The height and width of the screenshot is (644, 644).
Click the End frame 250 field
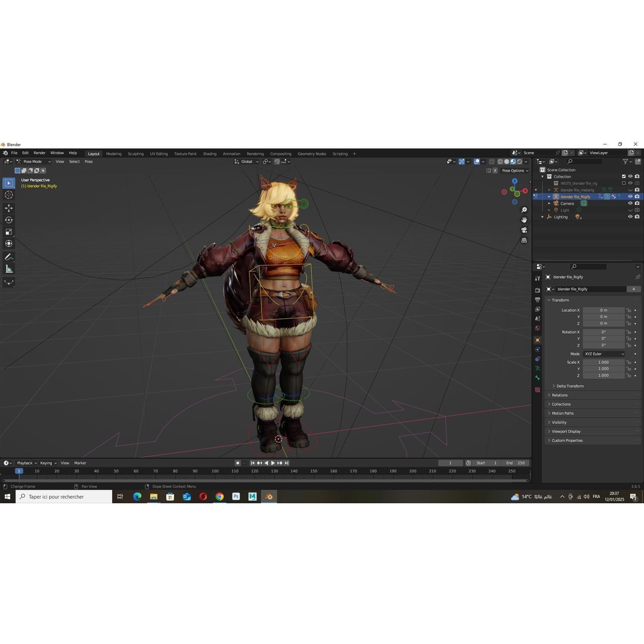click(x=515, y=463)
